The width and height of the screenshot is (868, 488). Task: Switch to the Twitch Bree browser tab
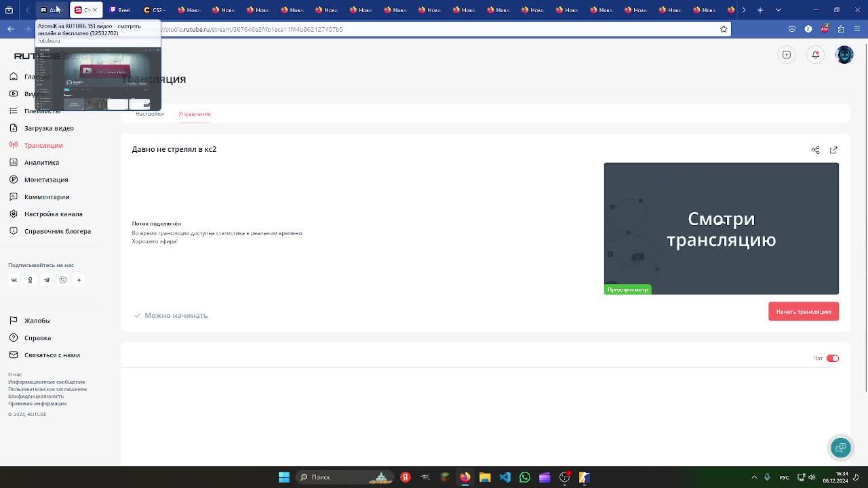pos(121,10)
